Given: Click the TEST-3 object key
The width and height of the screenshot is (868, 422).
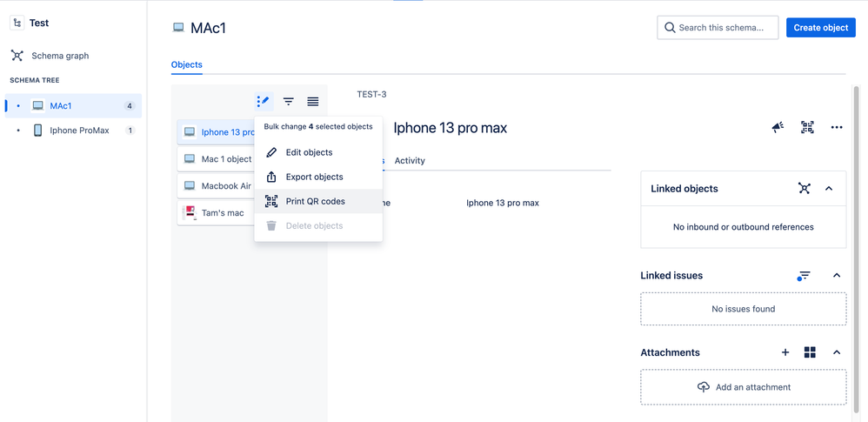Looking at the screenshot, I should click(x=371, y=94).
